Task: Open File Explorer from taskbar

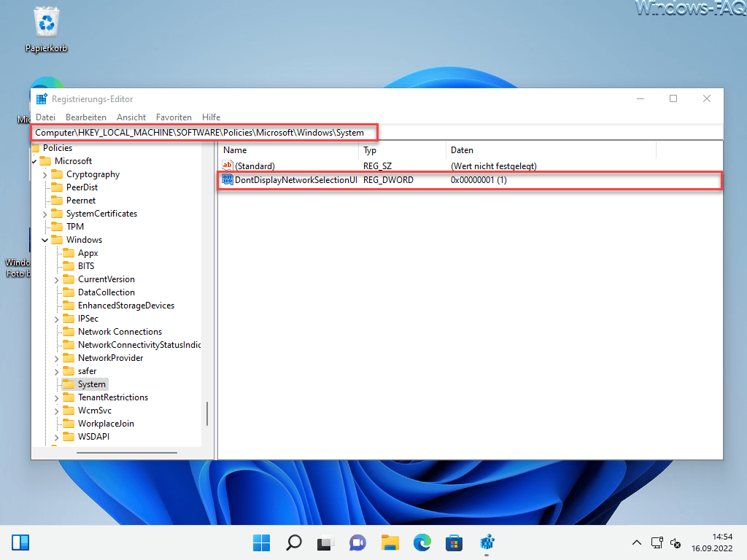Action: [x=390, y=542]
